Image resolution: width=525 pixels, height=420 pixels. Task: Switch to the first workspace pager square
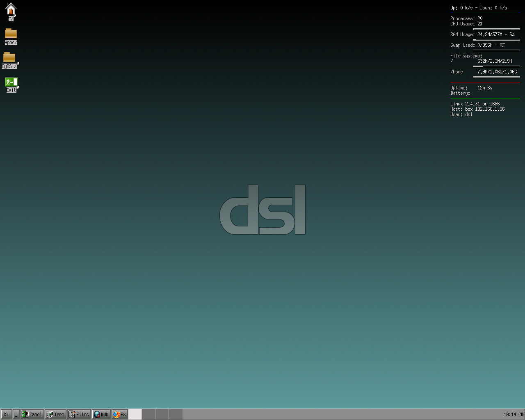pos(135,414)
